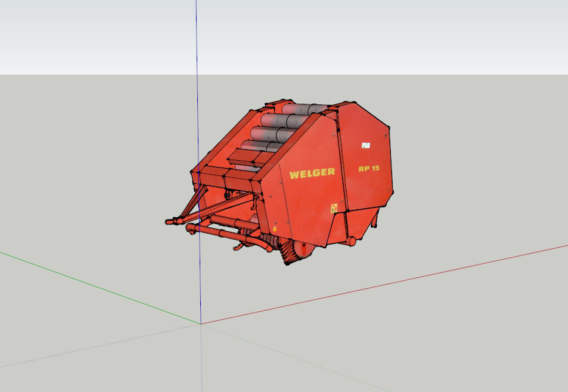Viewport: 568px width, 392px height.
Task: Select the yellow warning decal below WELGER
Action: coord(334,208)
